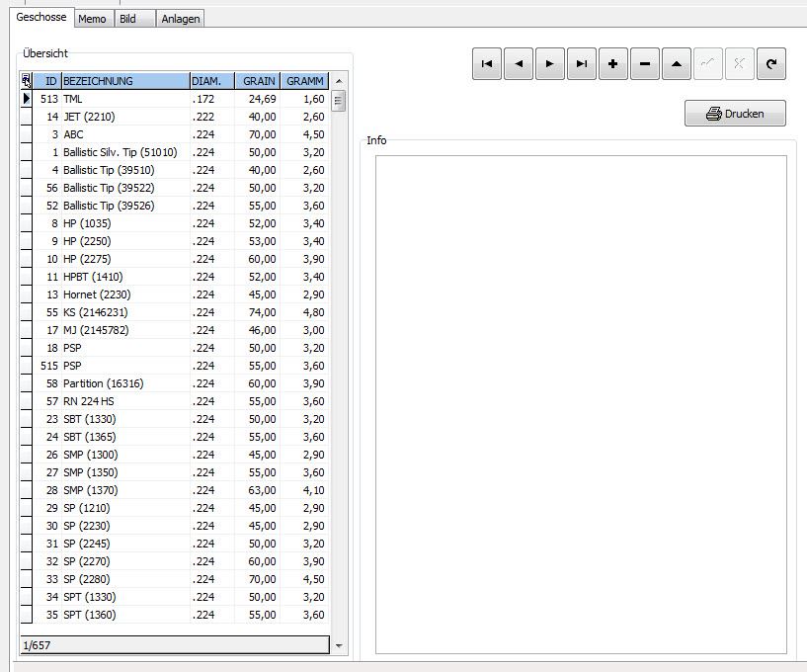Switch to the Geschosse tab
807x672 pixels.
[x=41, y=17]
